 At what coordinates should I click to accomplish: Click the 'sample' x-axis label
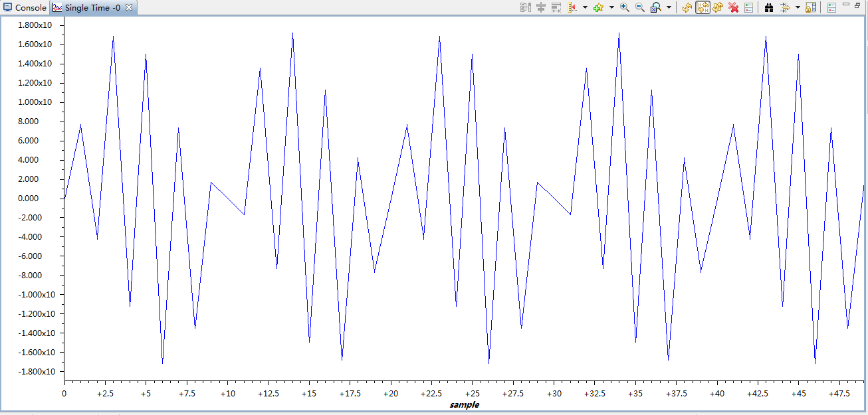(x=464, y=404)
